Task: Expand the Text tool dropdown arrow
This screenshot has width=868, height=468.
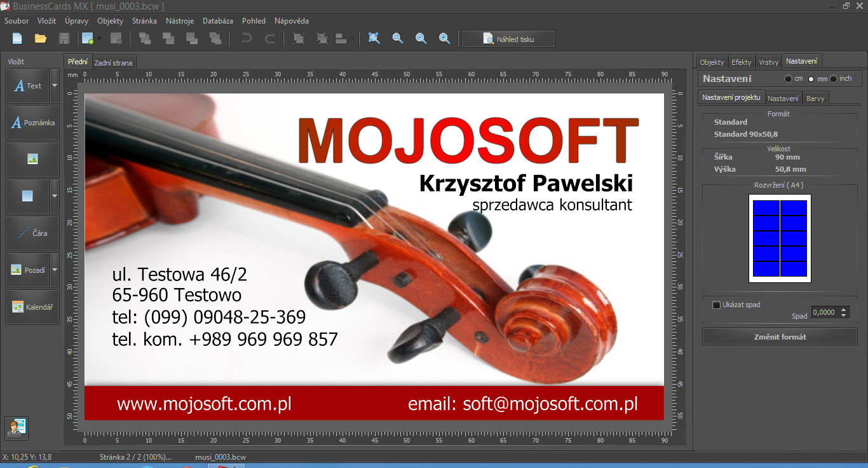Action: tap(55, 86)
